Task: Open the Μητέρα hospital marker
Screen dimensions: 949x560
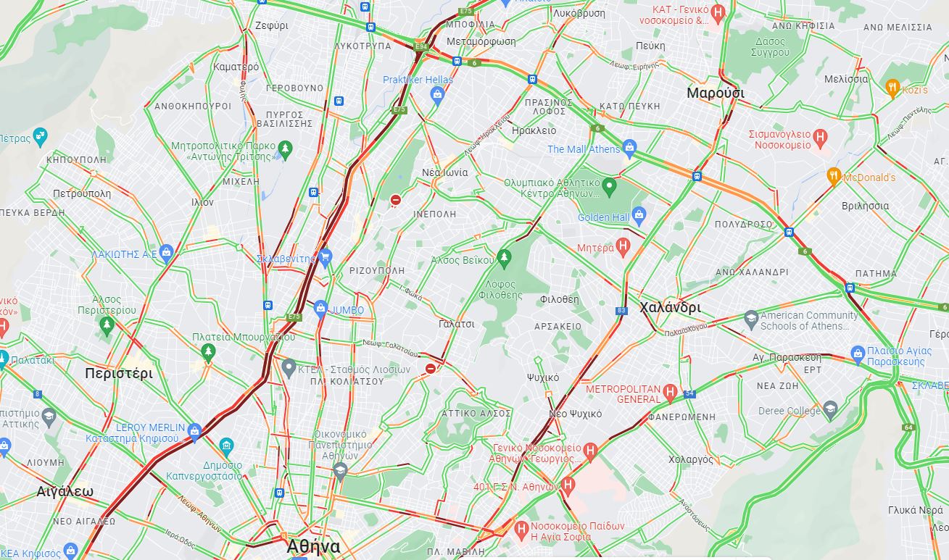Action: (623, 247)
